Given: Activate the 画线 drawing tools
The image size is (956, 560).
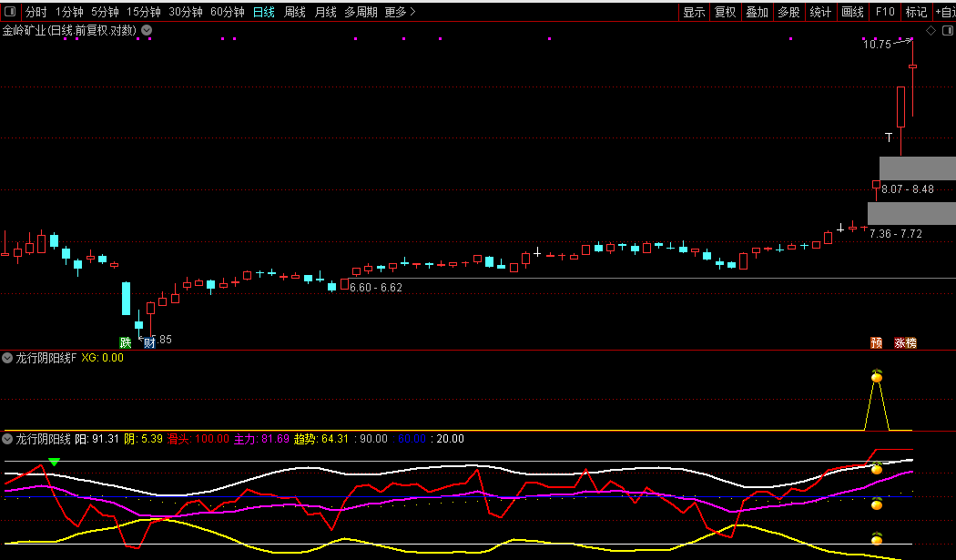Looking at the screenshot, I should click(x=852, y=12).
